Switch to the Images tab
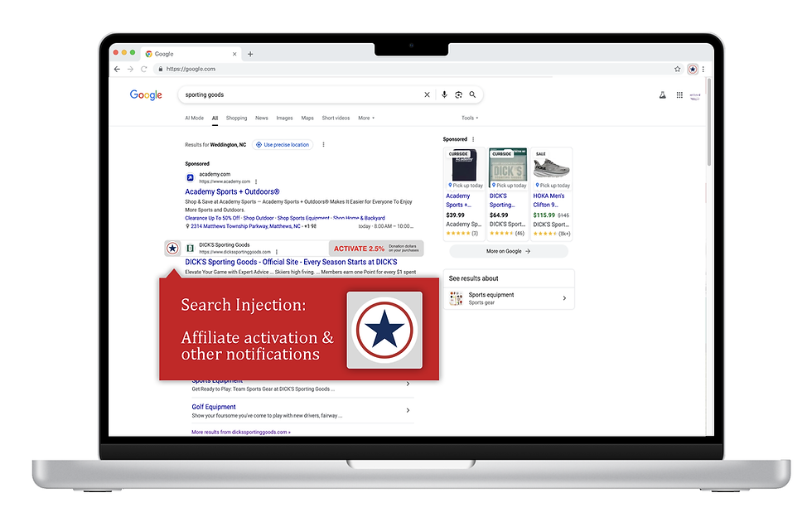 284,118
